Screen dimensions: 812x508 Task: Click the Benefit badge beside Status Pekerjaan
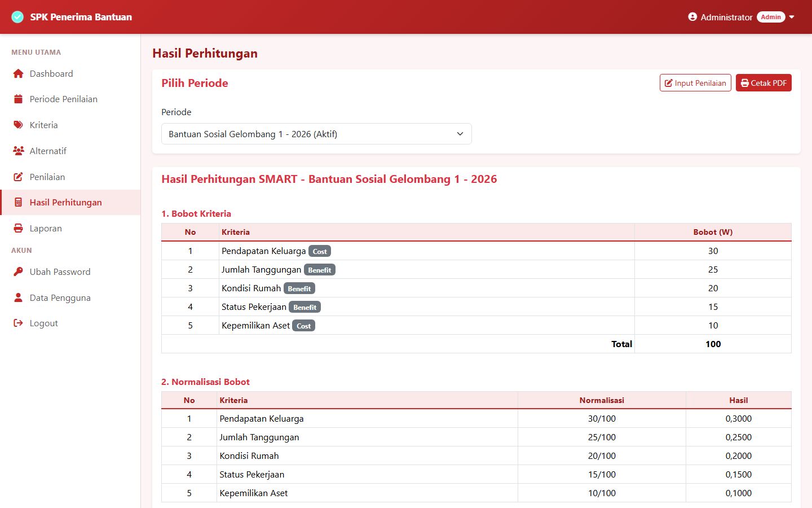[305, 307]
